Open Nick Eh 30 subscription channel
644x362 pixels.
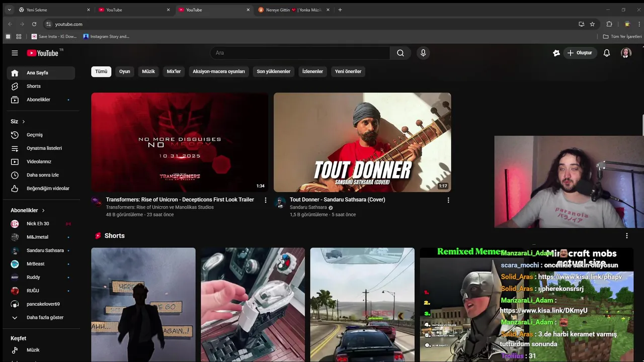41,224
